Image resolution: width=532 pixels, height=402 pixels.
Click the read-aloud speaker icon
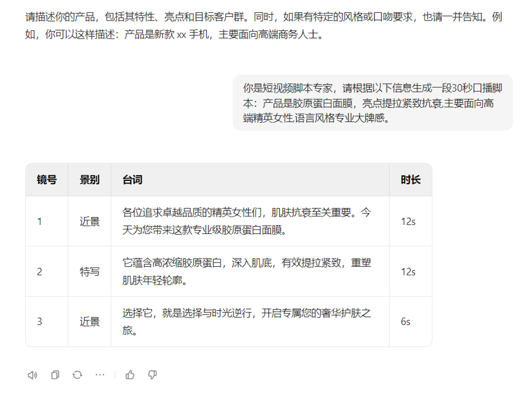click(32, 374)
